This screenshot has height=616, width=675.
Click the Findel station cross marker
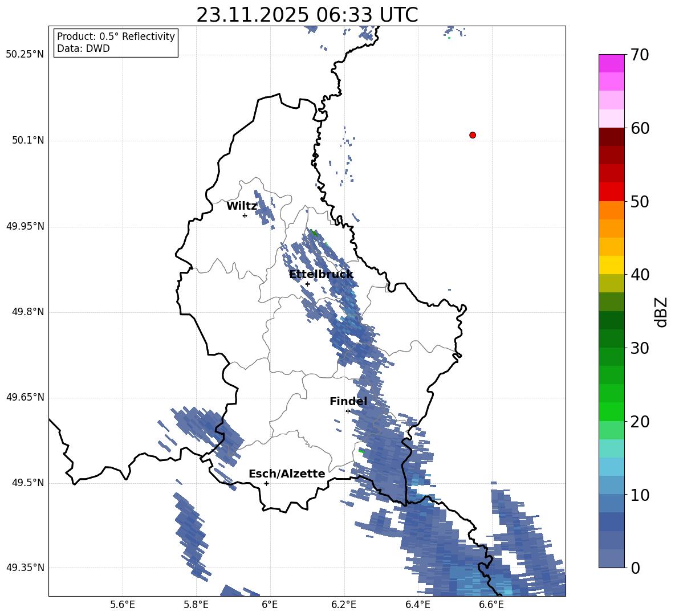pos(348,411)
